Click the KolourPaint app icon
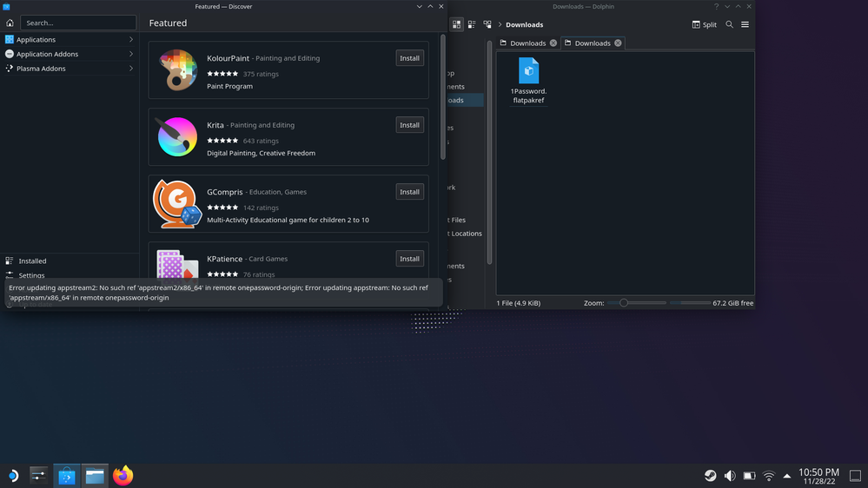This screenshot has height=488, width=868. (178, 70)
